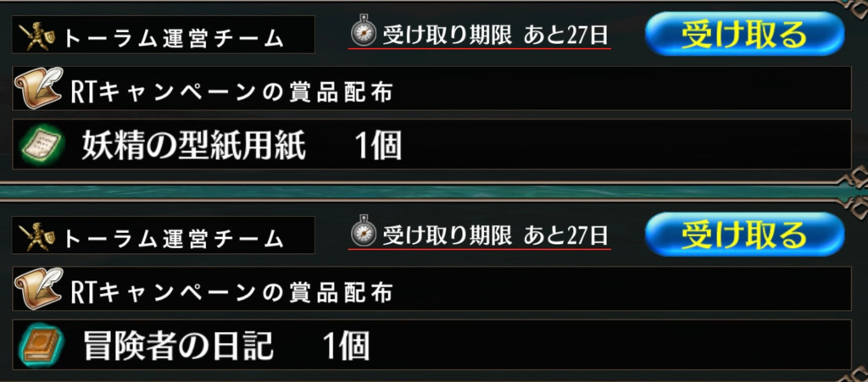Screen dimensions: 868x382
Task: Open first mail's トーラム運営チーム sender label
Action: point(164,35)
